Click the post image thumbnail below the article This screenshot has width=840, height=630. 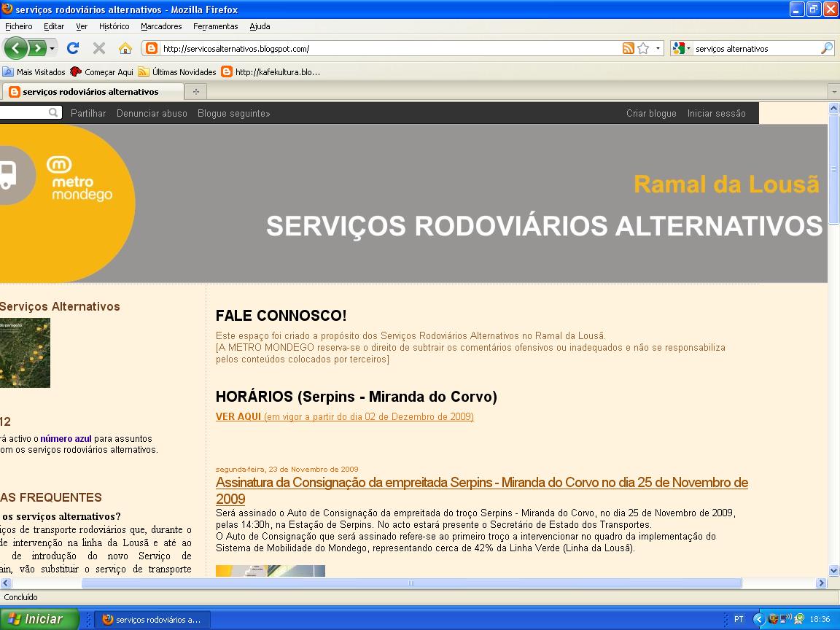click(x=270, y=570)
